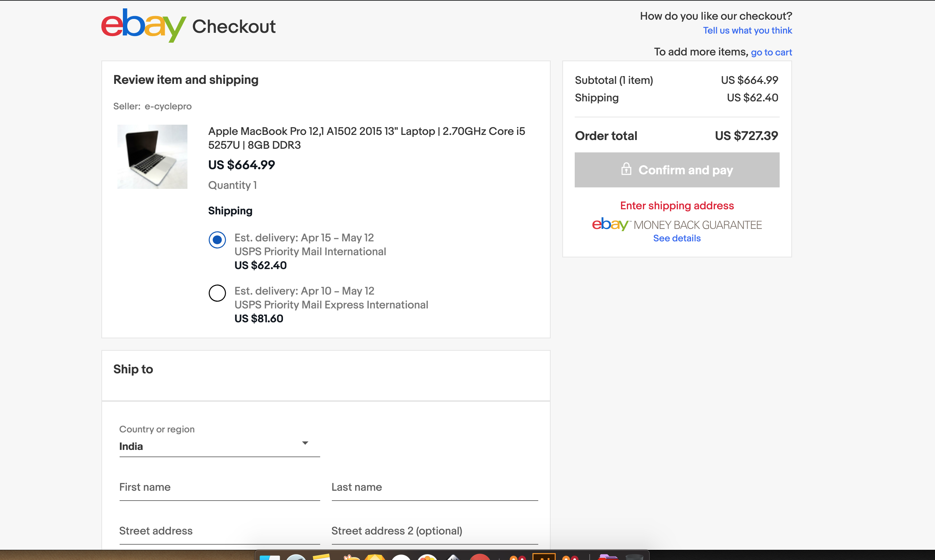Open 'See details' for money back guarantee

click(x=676, y=238)
